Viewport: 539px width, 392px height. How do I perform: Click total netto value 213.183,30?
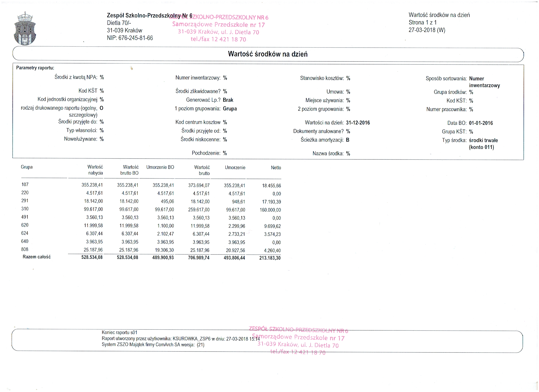[x=270, y=258]
